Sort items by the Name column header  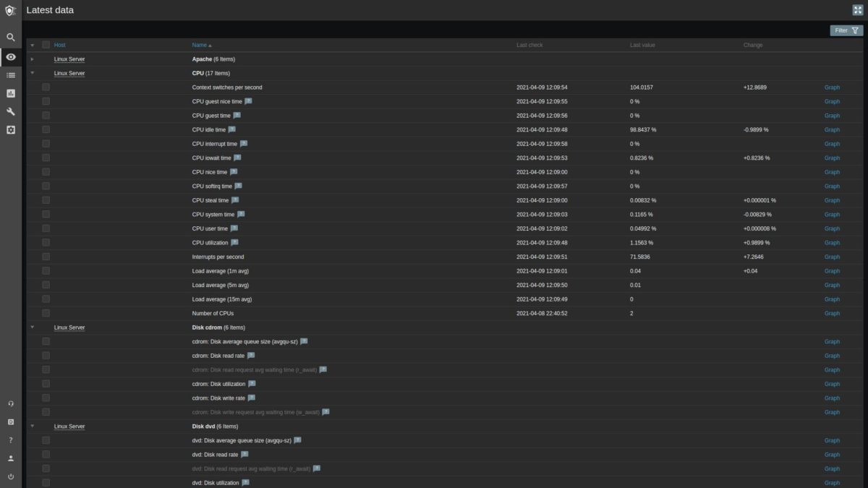click(x=197, y=44)
